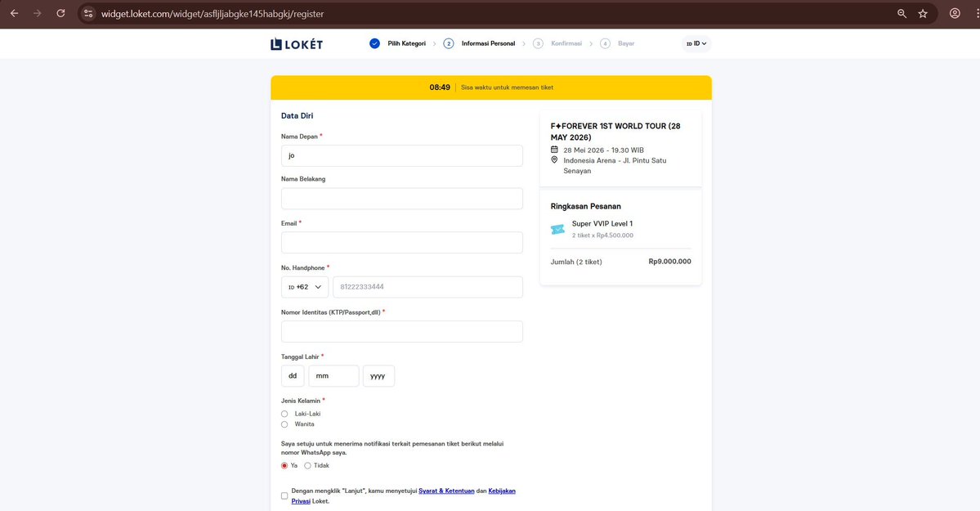Click Sisa waktu untuk memesan tiket text
This screenshot has width=980, height=511.
(x=507, y=87)
